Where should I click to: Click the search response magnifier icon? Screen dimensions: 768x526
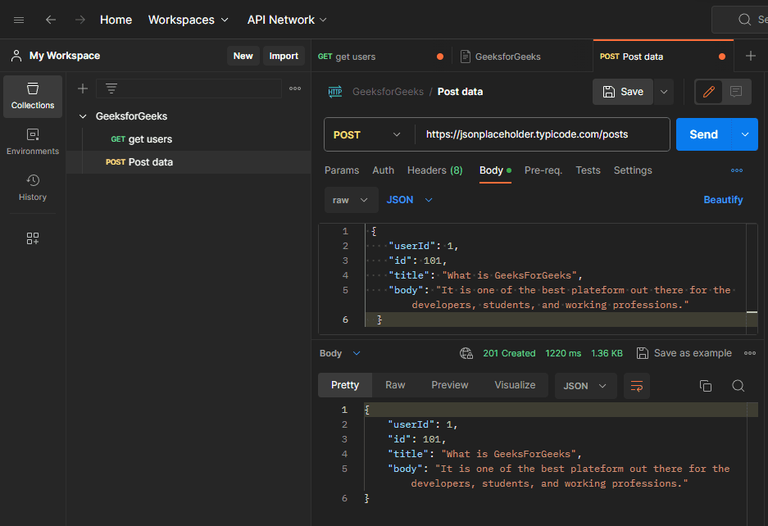click(738, 386)
